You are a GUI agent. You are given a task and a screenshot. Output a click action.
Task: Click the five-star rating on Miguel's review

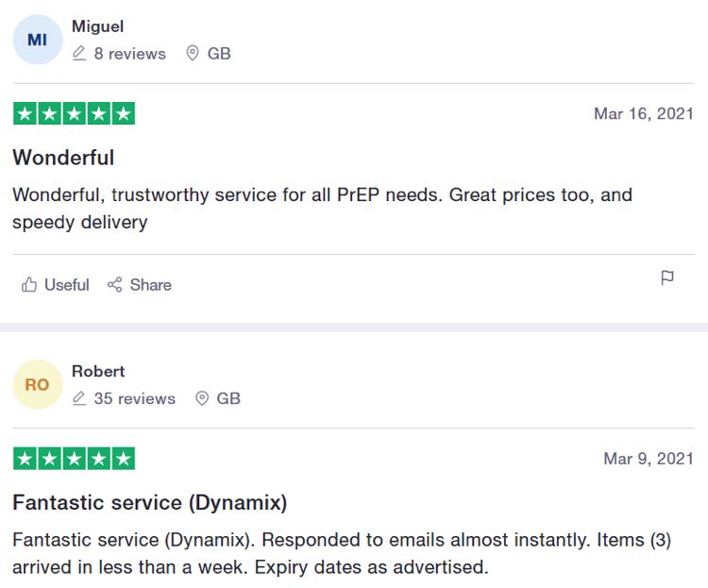click(x=74, y=113)
